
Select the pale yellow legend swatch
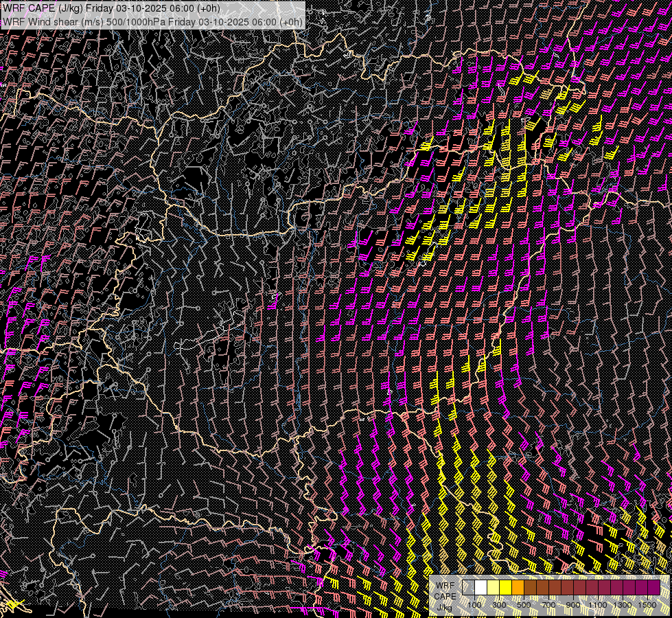pos(493,587)
